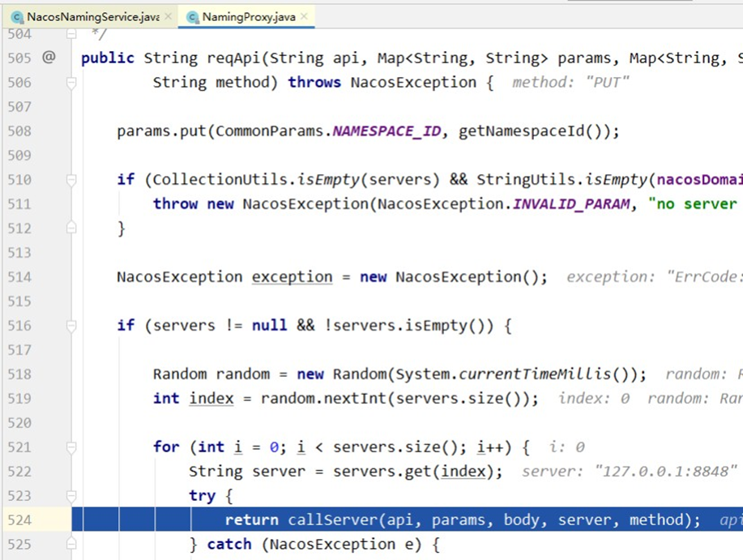Image resolution: width=743 pixels, height=560 pixels.
Task: Collapse the for loop at line 521
Action: tap(71, 447)
